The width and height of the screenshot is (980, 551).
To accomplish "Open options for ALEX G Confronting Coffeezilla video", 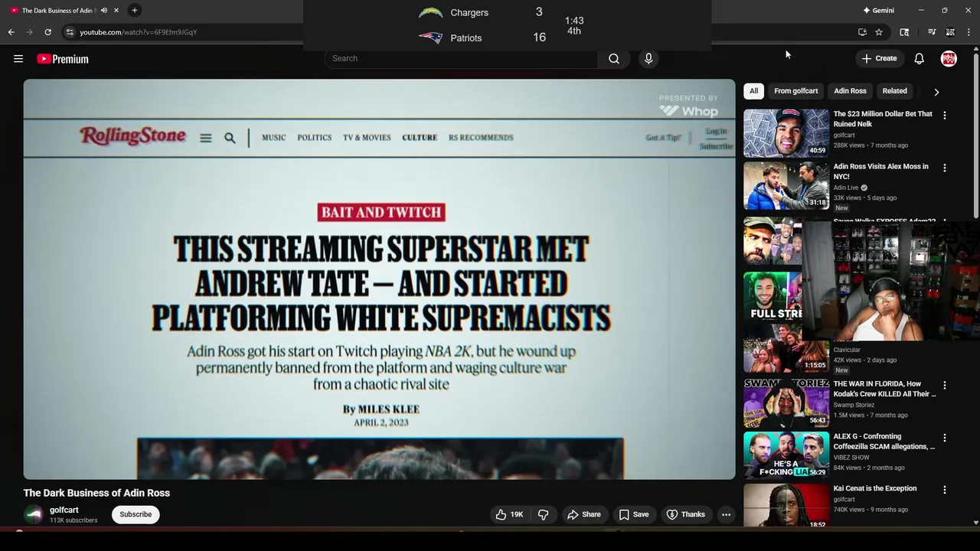I will (x=944, y=438).
